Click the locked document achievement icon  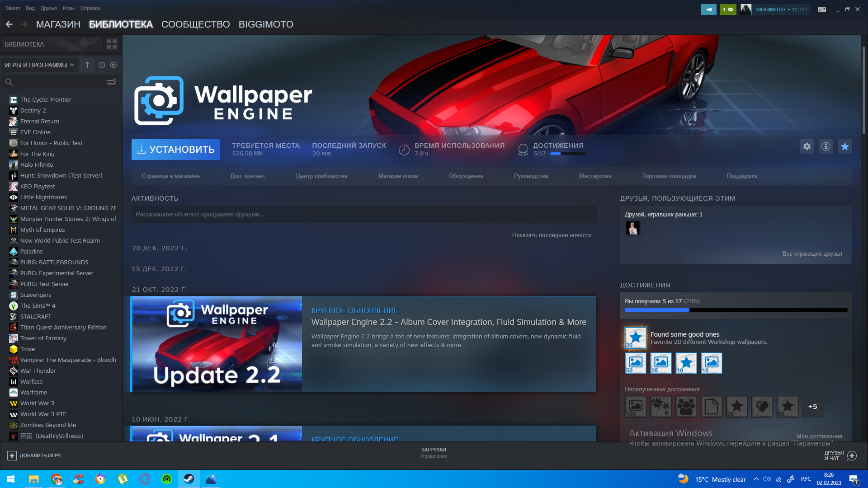click(x=712, y=406)
